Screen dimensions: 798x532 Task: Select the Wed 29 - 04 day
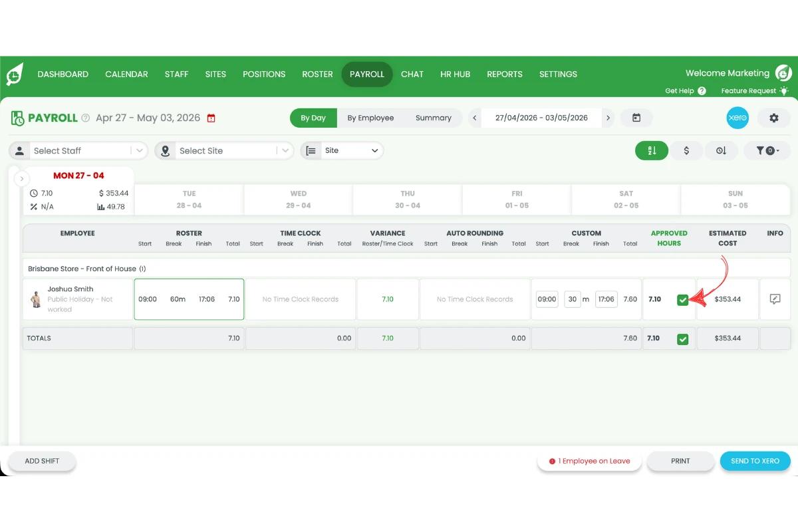299,199
